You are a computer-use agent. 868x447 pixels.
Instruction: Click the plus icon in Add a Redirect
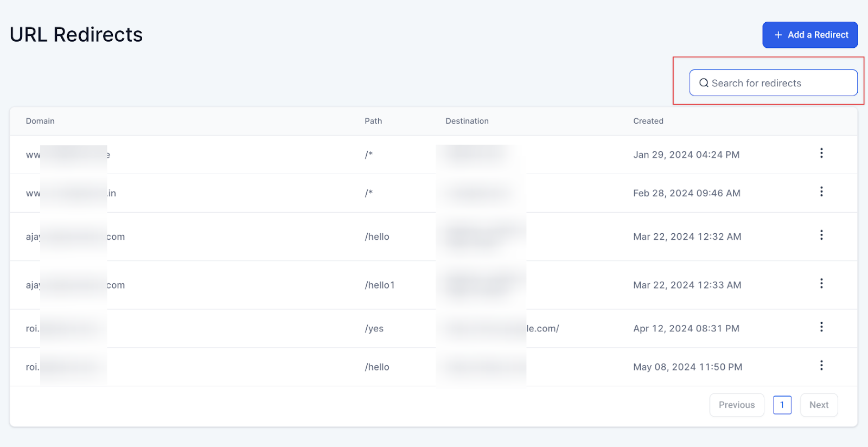tap(778, 35)
